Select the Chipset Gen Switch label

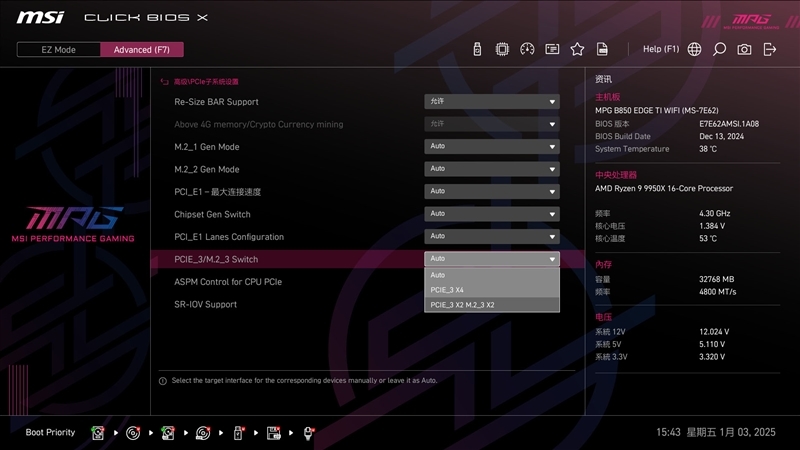coord(212,214)
